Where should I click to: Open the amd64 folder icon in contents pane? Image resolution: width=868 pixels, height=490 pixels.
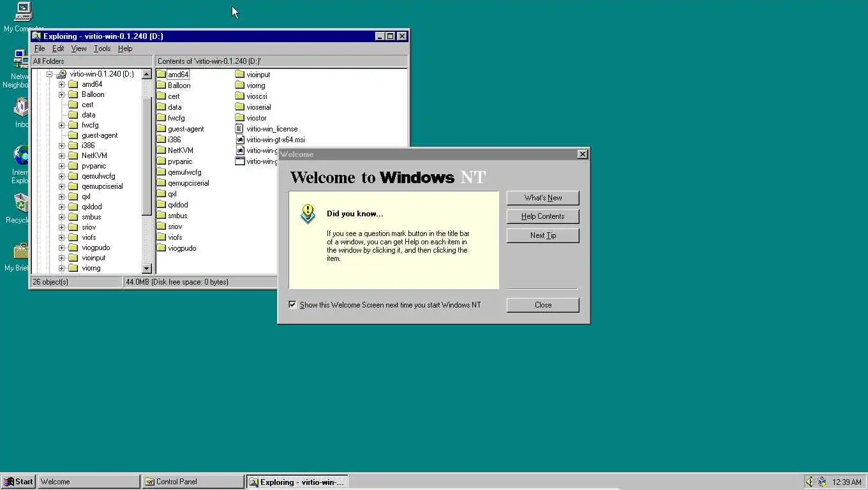pos(161,75)
